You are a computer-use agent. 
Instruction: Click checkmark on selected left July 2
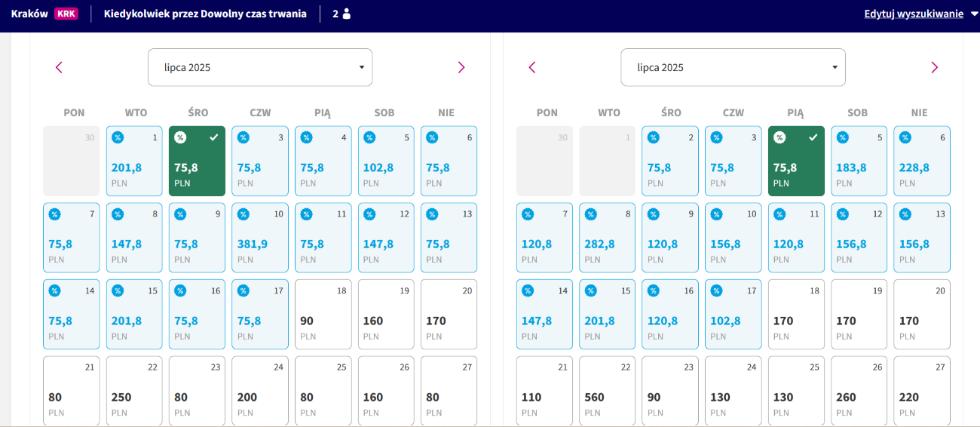click(214, 137)
